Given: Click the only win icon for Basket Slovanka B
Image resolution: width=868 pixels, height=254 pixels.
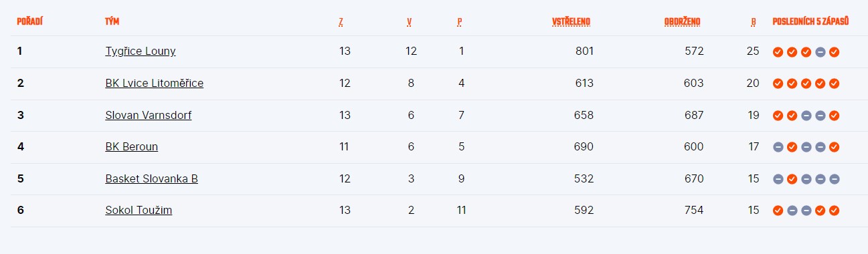Looking at the screenshot, I should coord(792,179).
